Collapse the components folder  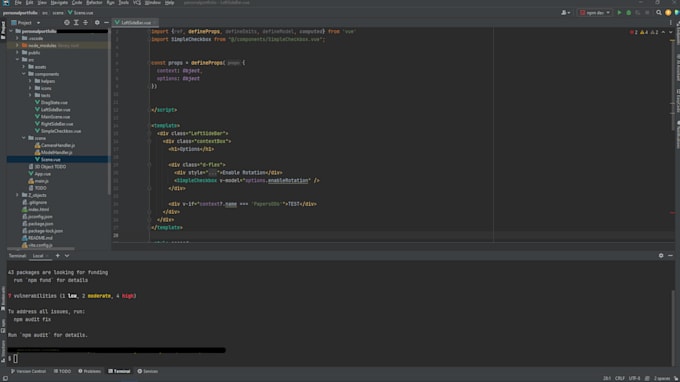[24, 74]
